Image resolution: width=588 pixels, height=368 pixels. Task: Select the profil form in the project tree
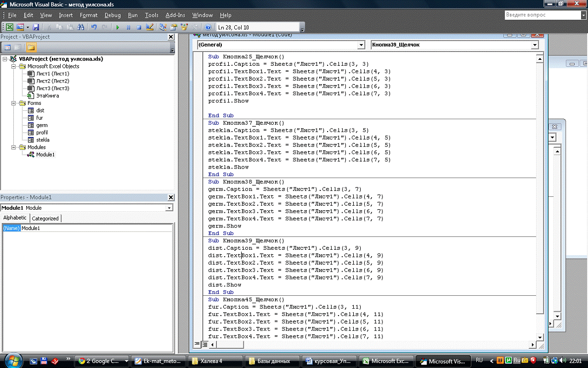[42, 133]
